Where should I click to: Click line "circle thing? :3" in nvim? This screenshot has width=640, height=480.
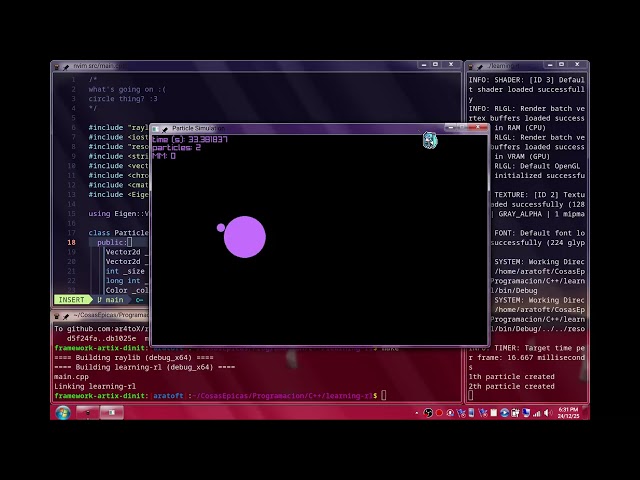pyautogui.click(x=123, y=99)
